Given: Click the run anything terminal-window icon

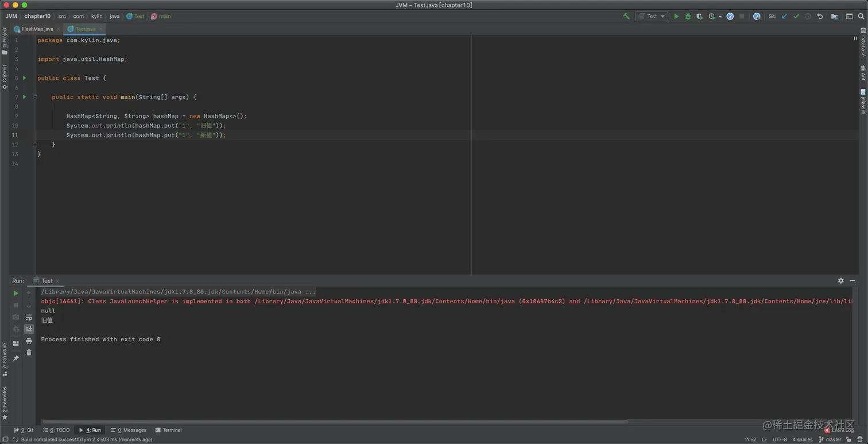Looking at the screenshot, I should [x=849, y=16].
